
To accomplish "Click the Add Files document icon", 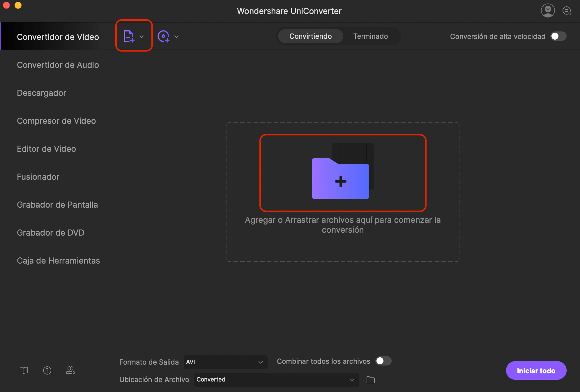I will (x=129, y=36).
